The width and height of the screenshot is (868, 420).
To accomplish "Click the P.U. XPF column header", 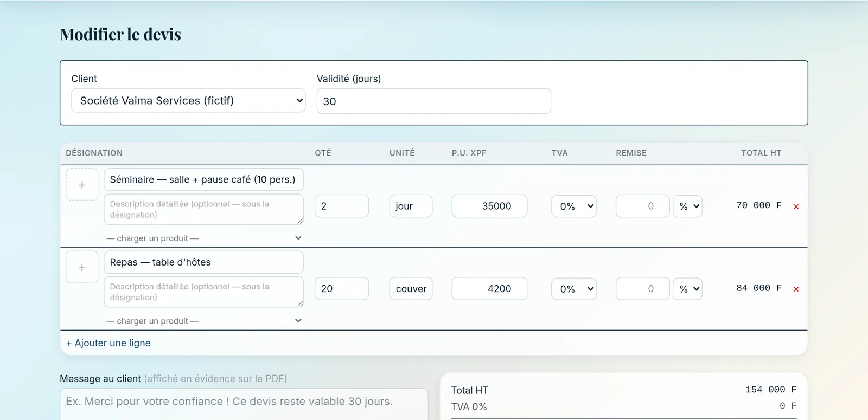I will point(469,153).
